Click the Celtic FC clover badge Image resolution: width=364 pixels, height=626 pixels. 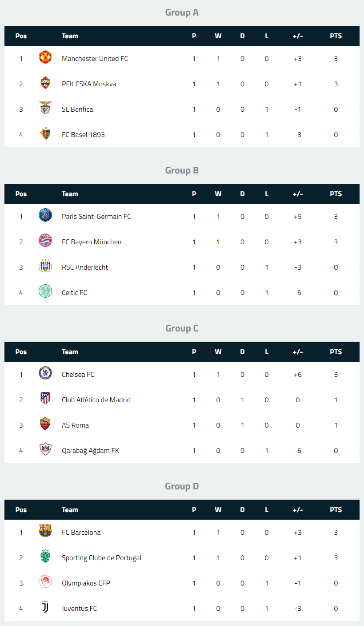point(45,292)
